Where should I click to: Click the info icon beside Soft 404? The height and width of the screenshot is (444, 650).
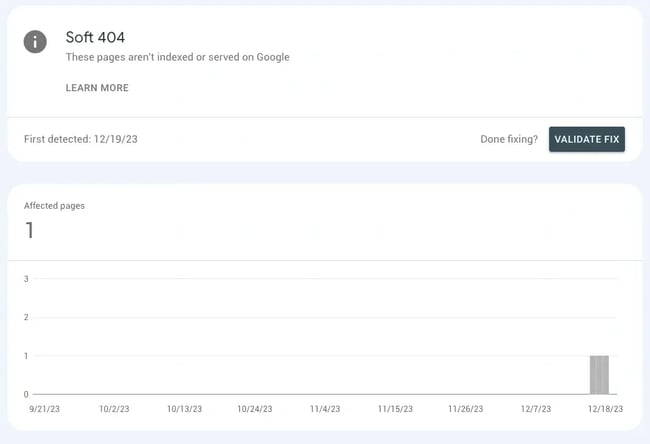click(35, 42)
